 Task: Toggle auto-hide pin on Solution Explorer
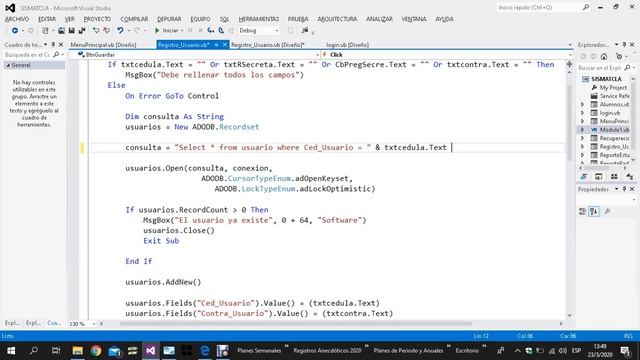point(624,44)
